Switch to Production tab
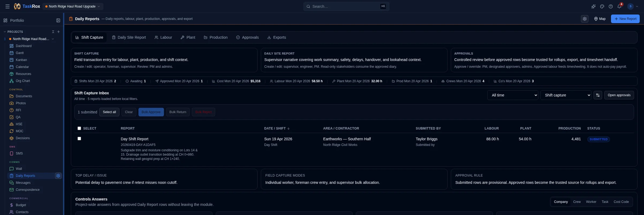Image resolution: width=644 pixels, height=215 pixels. click(216, 37)
